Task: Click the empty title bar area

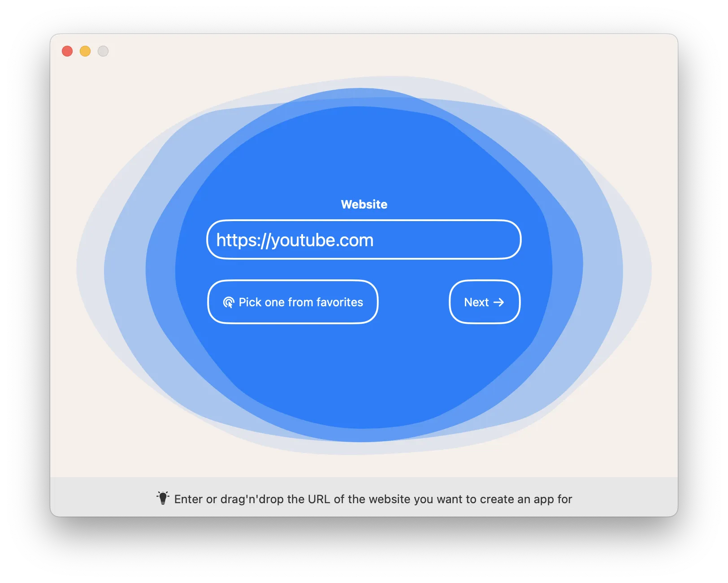Action: point(359,50)
